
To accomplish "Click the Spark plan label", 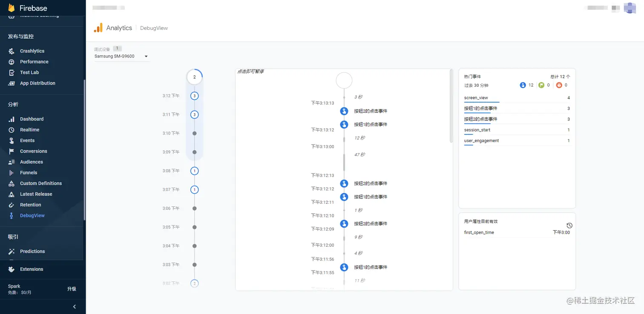I will [14, 286].
